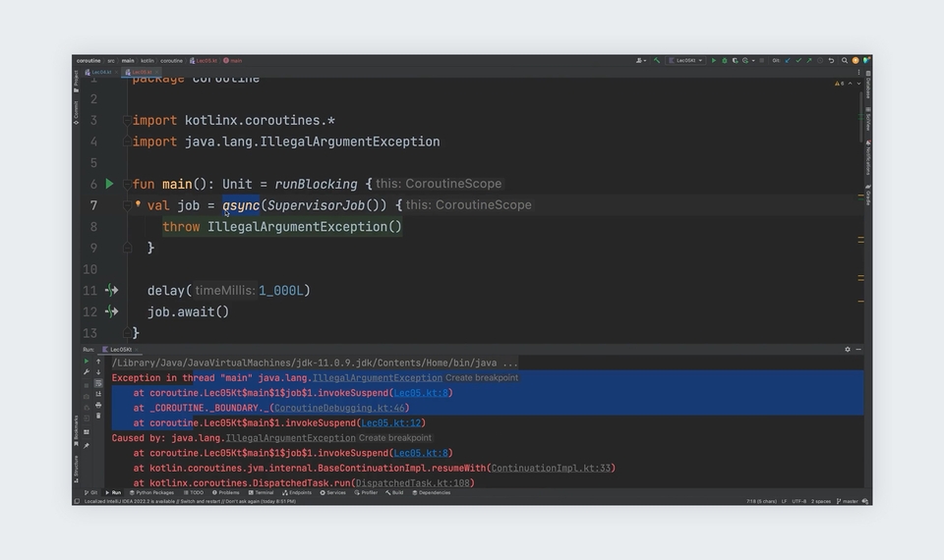Image resolution: width=944 pixels, height=560 pixels.
Task: Run main from the gutter green arrow at line 6
Action: click(x=109, y=184)
